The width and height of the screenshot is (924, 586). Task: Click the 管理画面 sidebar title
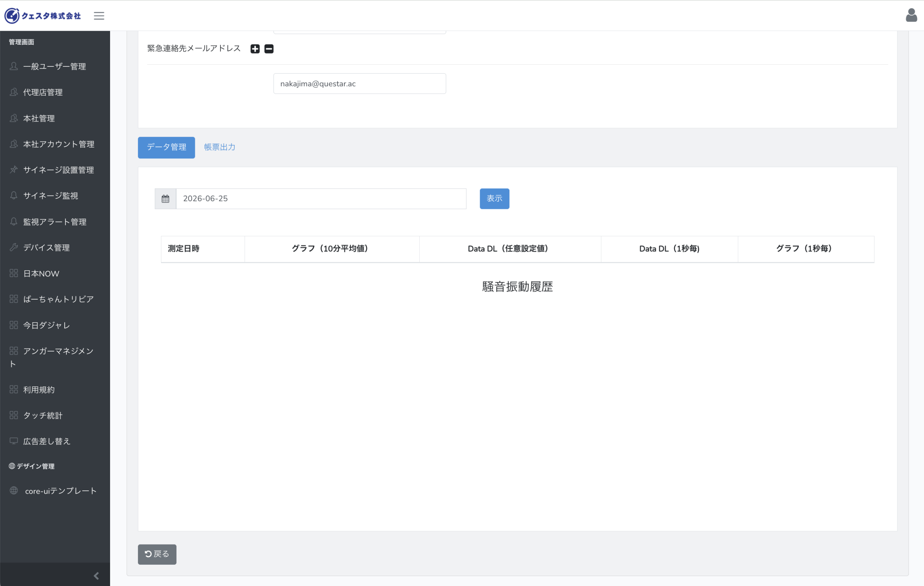point(22,42)
